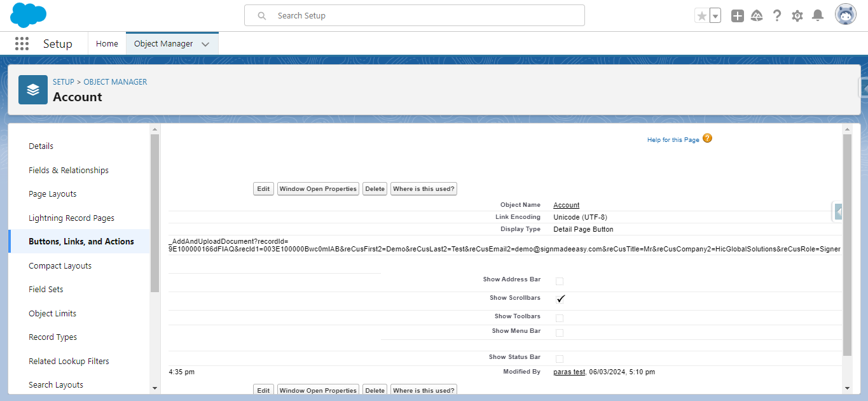Screen dimensions: 868x401
Task: Click the lower Where is this used? button
Action: (x=424, y=390)
